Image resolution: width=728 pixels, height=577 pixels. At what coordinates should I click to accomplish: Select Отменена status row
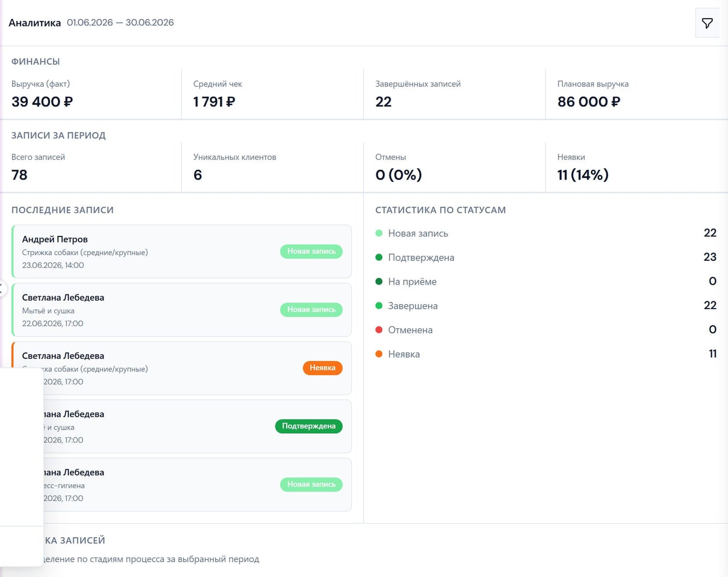click(546, 330)
